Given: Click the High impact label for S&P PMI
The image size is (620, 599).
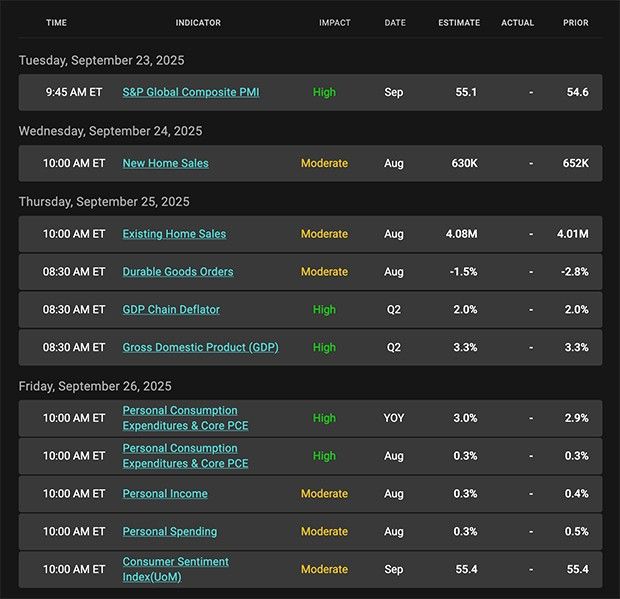Looking at the screenshot, I should pyautogui.click(x=324, y=92).
